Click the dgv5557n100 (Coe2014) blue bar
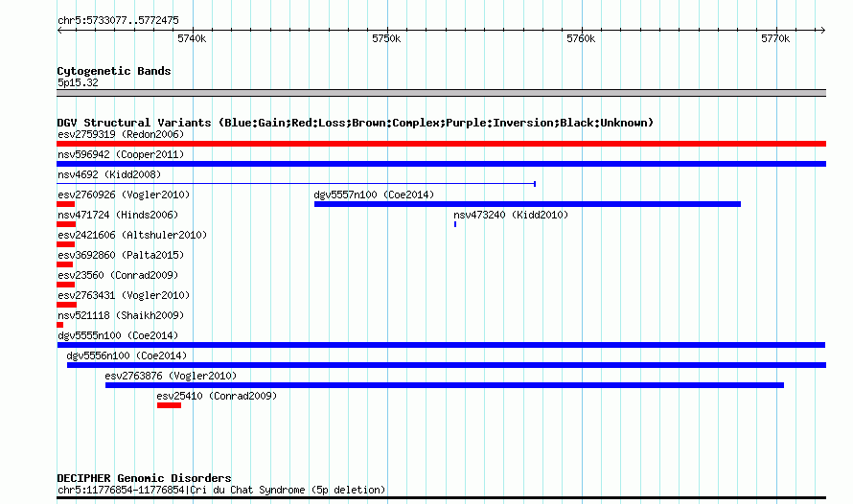 527,204
